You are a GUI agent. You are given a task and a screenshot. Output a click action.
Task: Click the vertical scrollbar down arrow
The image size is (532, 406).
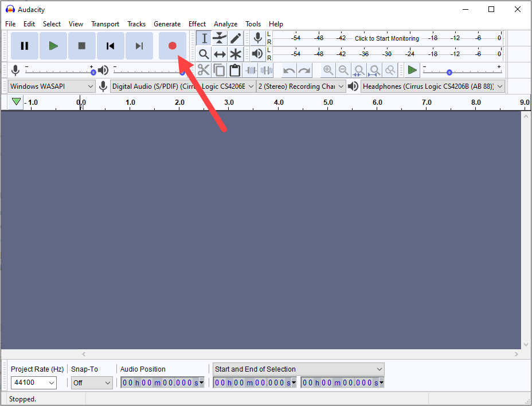click(x=526, y=345)
